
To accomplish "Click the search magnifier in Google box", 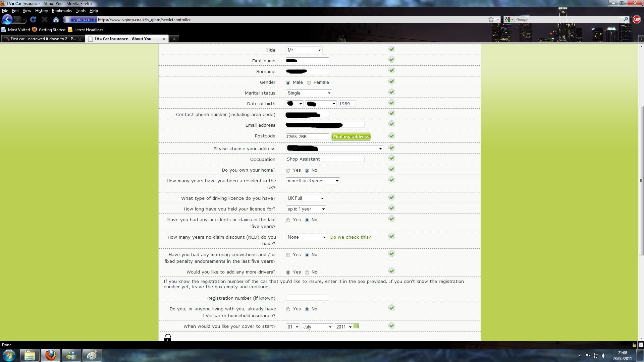I will tap(626, 19).
